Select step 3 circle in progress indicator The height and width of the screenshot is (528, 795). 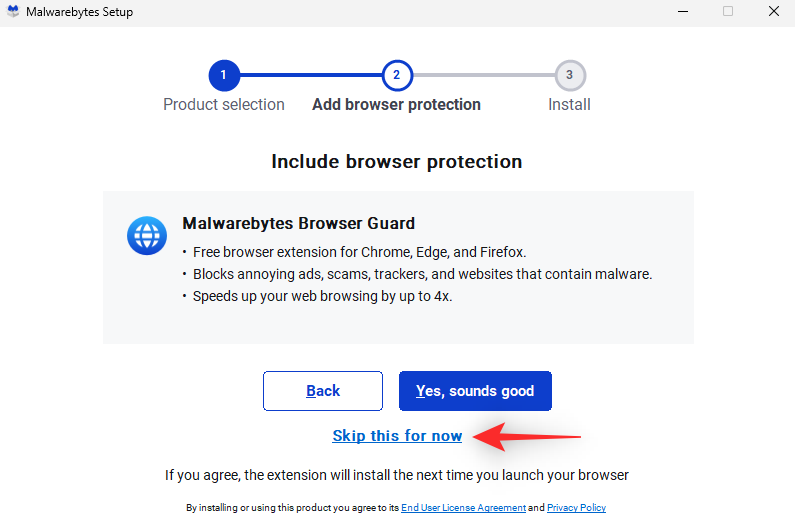(x=570, y=75)
